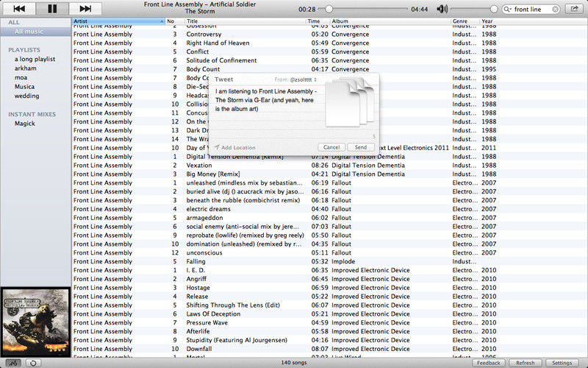The height and width of the screenshot is (368, 588).
Task: Click Send in the Tweet dialog
Action: (361, 147)
